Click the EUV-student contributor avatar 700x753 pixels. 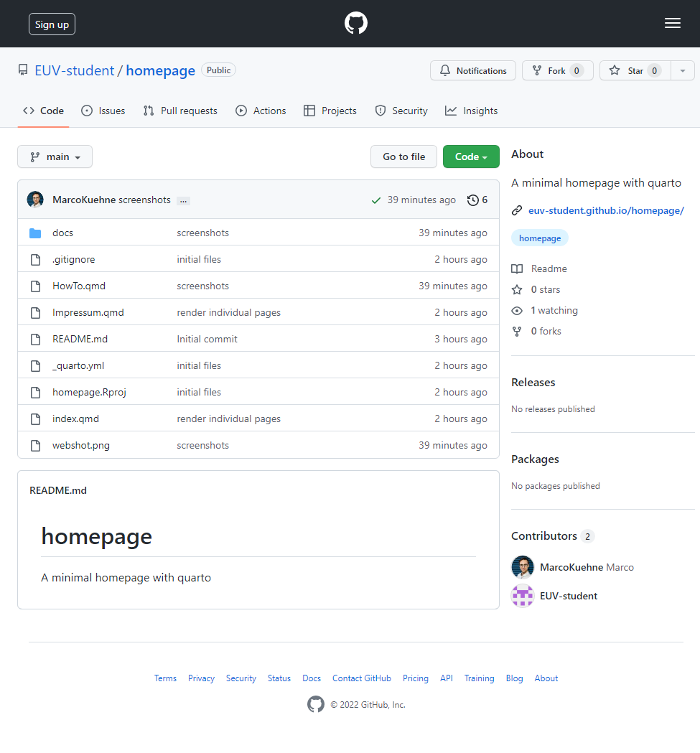523,596
